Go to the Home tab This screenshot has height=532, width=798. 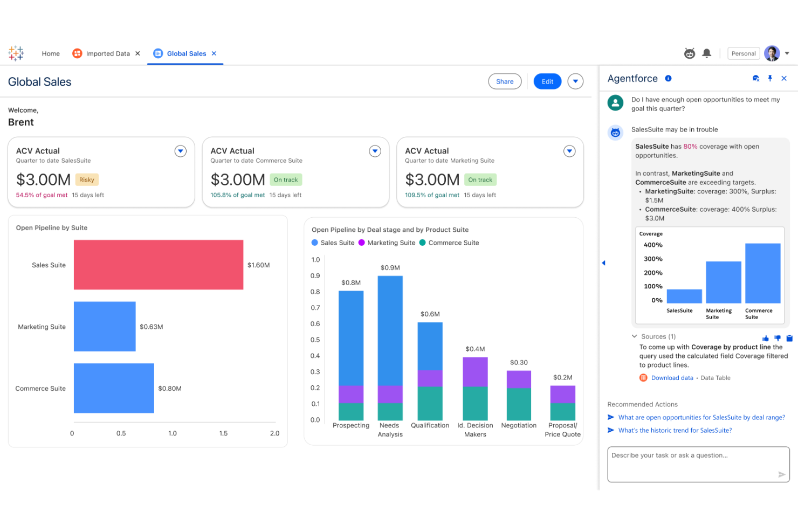click(51, 53)
